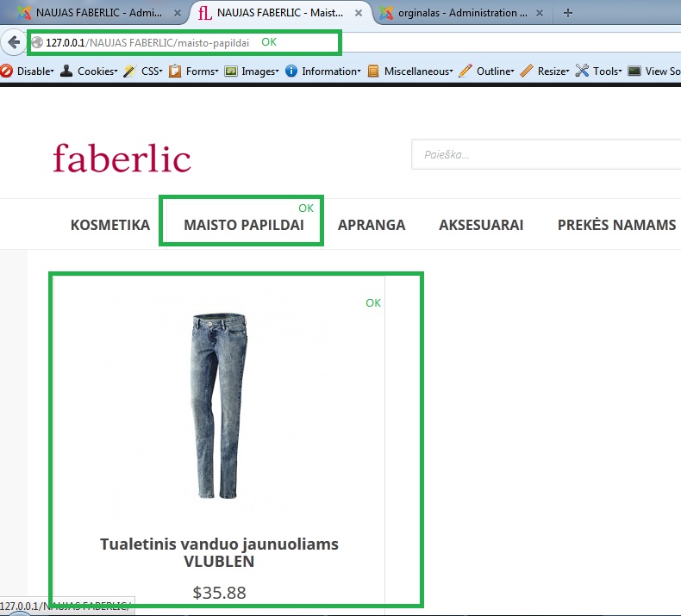Click the CSS pencil icon
The height and width of the screenshot is (616, 681).
coord(129,71)
